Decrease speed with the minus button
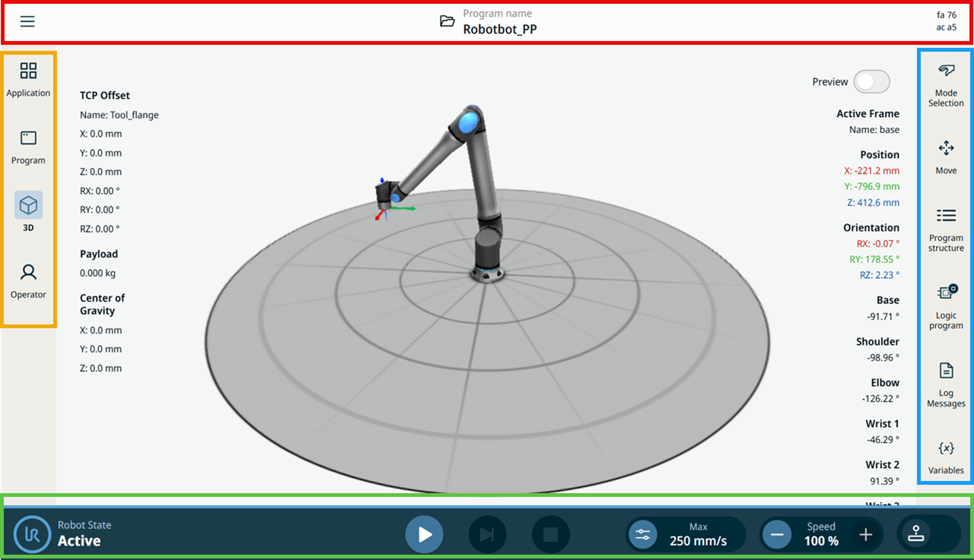 (x=777, y=535)
